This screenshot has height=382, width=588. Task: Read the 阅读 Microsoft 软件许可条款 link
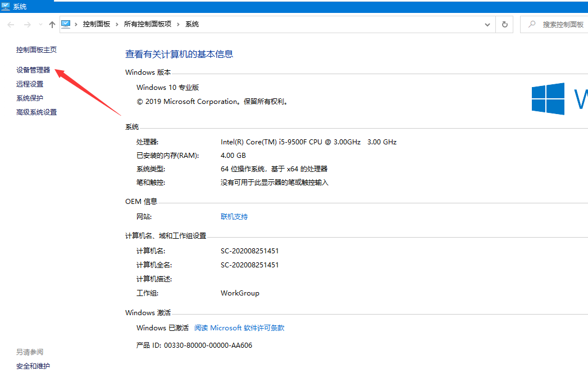[x=239, y=328]
